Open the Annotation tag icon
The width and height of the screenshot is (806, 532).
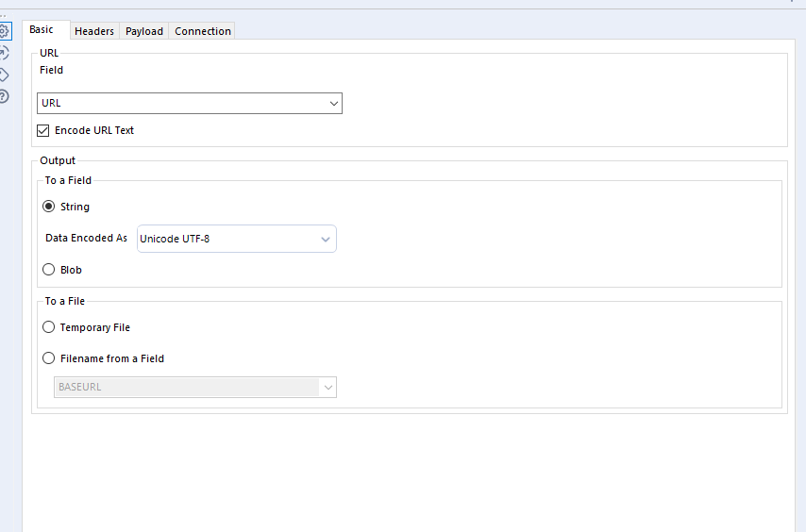pos(5,75)
